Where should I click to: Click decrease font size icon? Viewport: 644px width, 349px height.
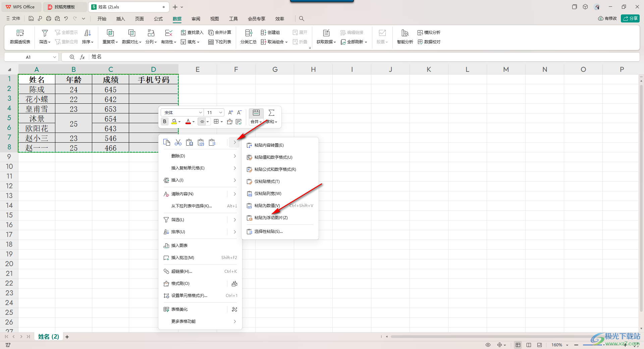click(x=239, y=112)
